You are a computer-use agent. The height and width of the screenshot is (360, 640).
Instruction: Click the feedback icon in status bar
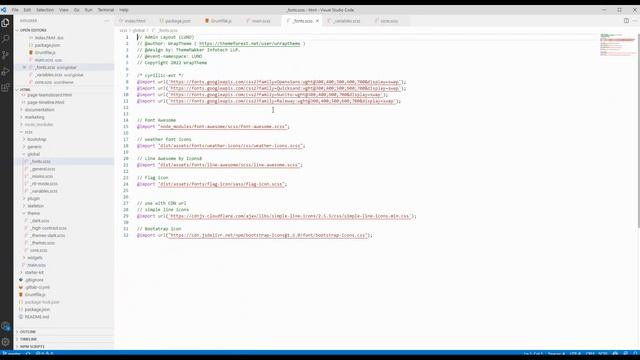626,354
